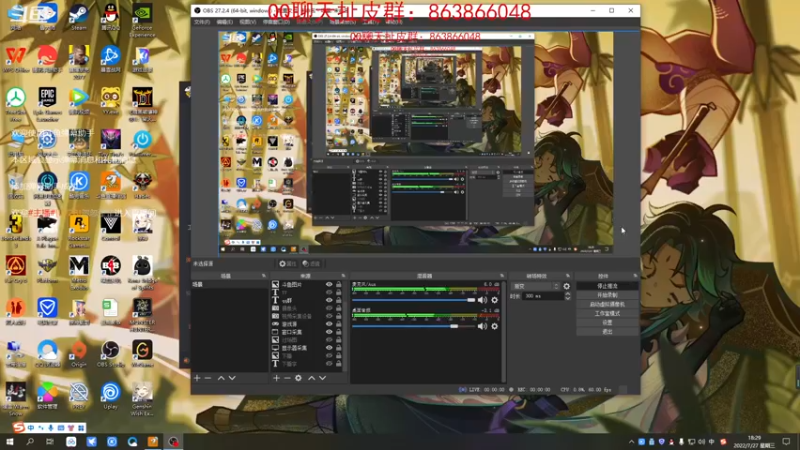The image size is (800, 450).
Task: Open desktop audio settings gear
Action: point(494,326)
